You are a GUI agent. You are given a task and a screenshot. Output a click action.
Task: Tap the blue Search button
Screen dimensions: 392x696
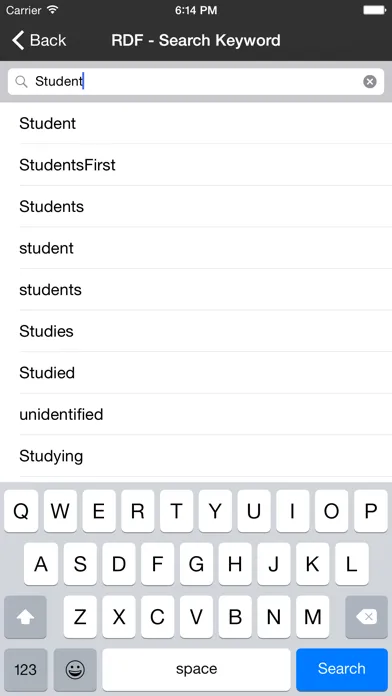pyautogui.click(x=342, y=669)
